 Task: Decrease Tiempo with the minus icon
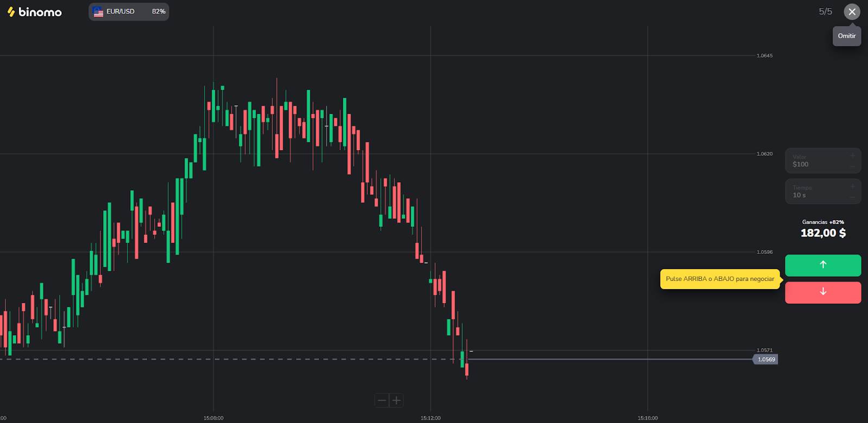852,197
